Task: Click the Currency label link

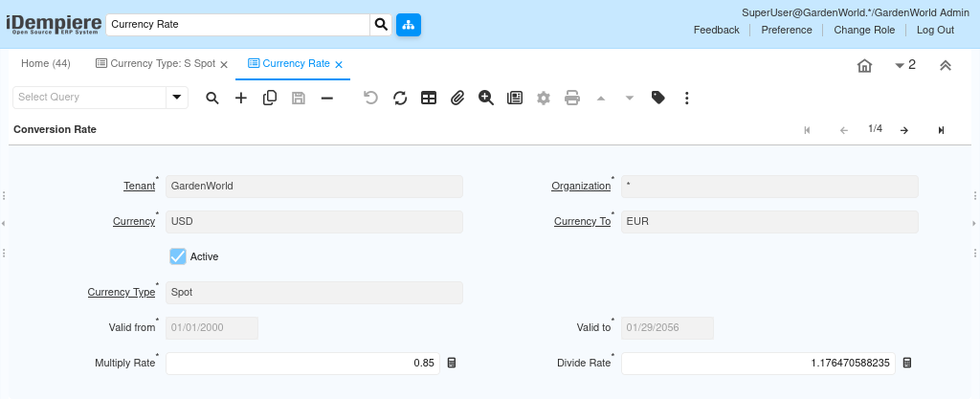Action: pos(134,222)
